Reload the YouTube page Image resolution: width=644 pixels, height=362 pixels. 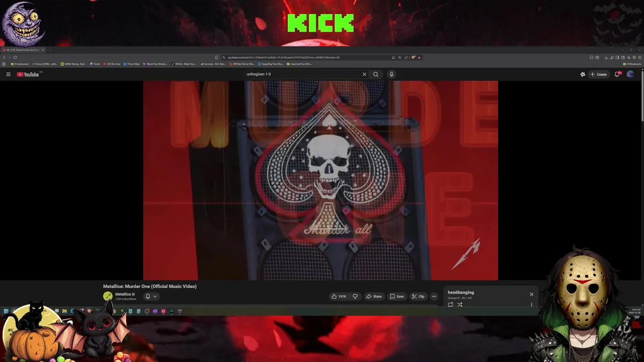(x=15, y=57)
